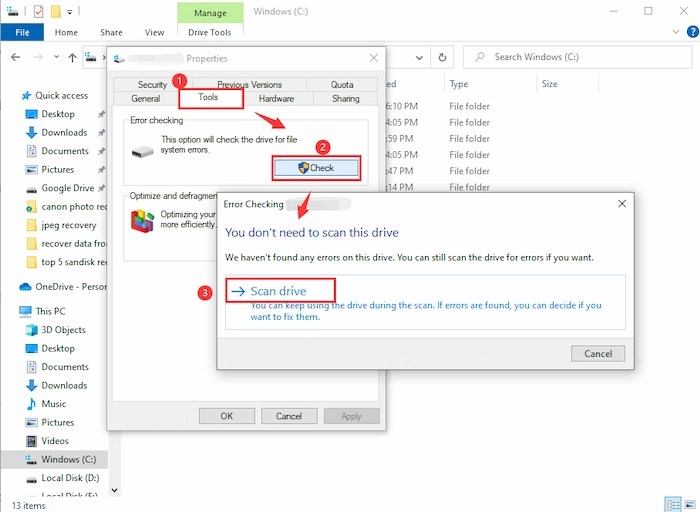The height and width of the screenshot is (512, 700).
Task: Open the Previous Versions tab in Properties
Action: coord(249,84)
